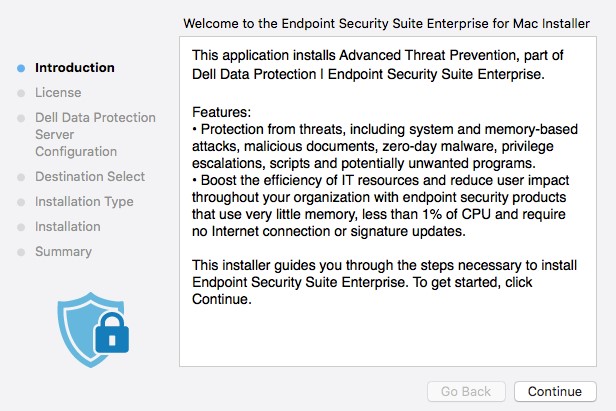Click the gray bullet beside Destination Select
The height and width of the screenshot is (411, 616).
[x=21, y=177]
